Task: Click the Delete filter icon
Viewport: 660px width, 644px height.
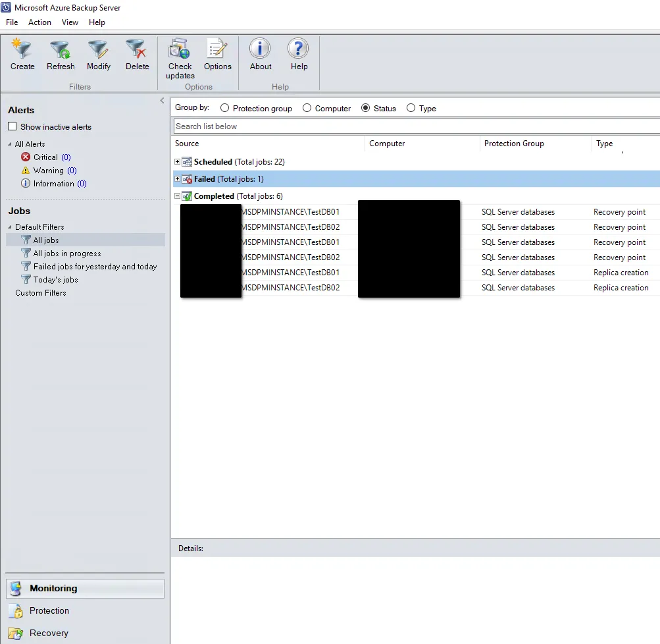Action: click(136, 49)
